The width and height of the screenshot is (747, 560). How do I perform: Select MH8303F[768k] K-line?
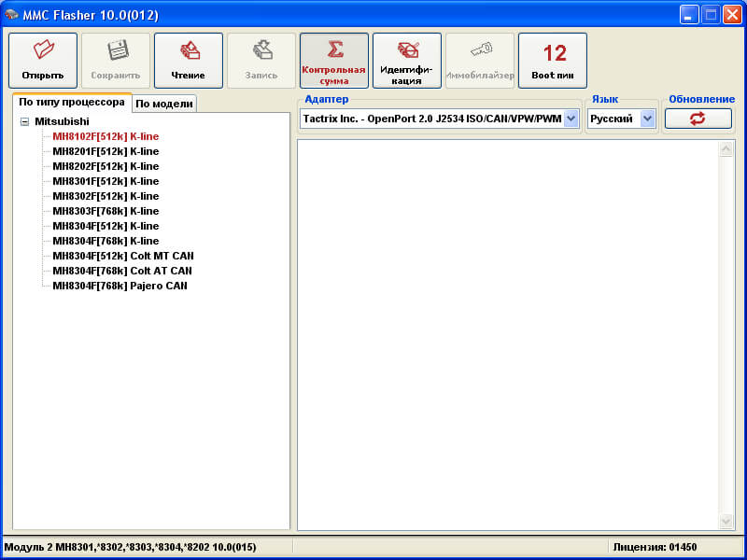(x=106, y=211)
